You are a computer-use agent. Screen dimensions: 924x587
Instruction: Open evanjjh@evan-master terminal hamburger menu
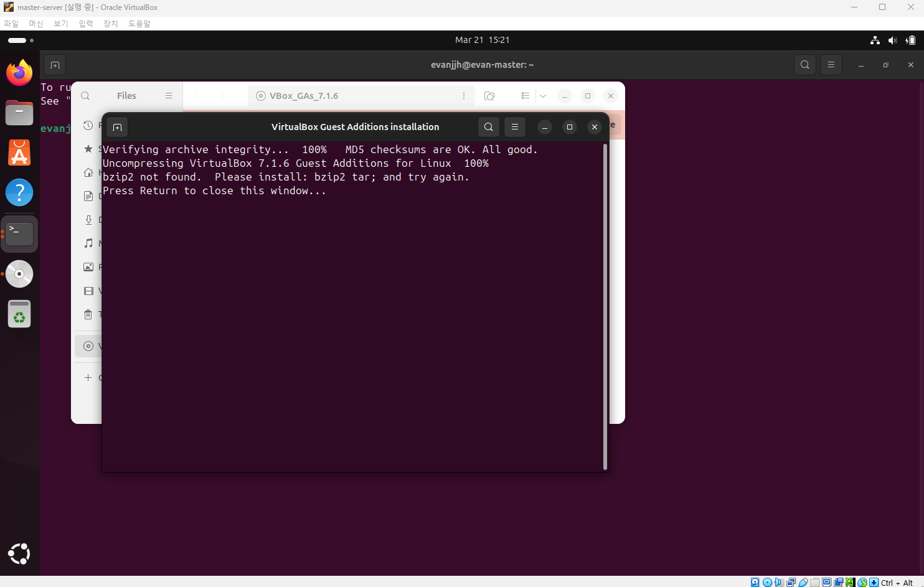coord(831,65)
